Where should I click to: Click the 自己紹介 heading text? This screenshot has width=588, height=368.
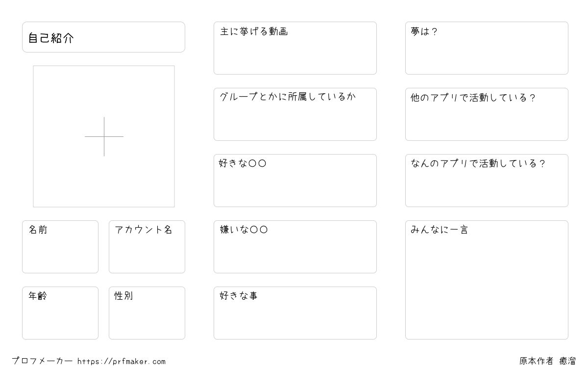pyautogui.click(x=51, y=38)
